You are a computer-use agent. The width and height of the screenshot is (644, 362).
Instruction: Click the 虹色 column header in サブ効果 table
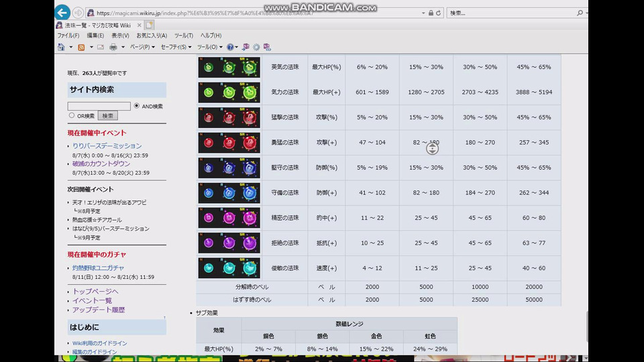coord(430,336)
